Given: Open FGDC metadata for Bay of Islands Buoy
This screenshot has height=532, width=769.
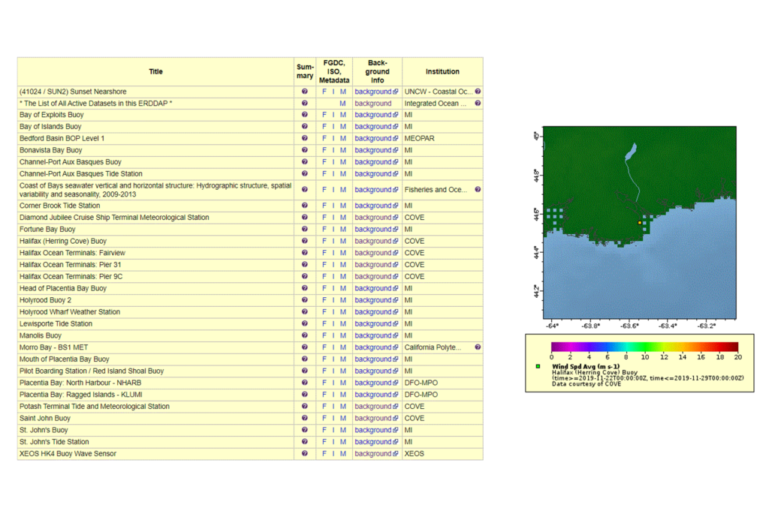Looking at the screenshot, I should tap(324, 126).
